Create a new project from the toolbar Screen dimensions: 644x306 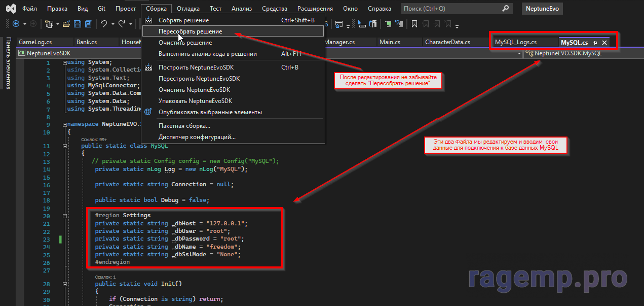49,24
